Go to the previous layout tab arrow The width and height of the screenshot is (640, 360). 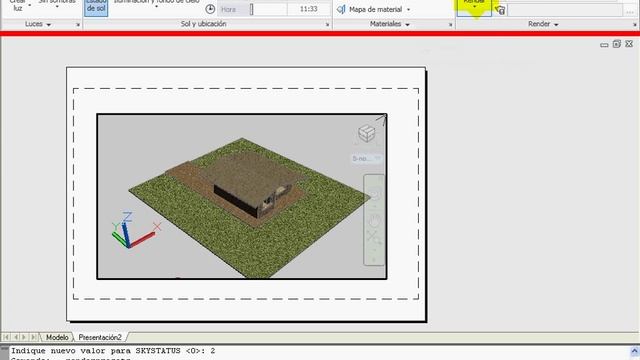[x=16, y=337]
